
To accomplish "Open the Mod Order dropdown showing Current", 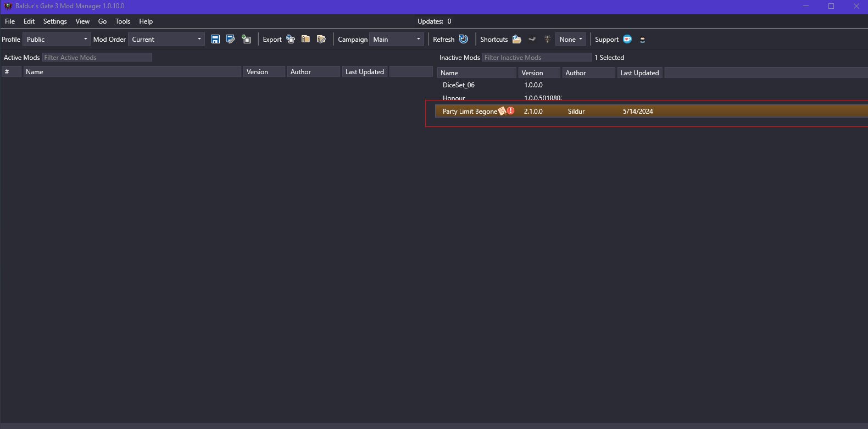I will coord(166,39).
